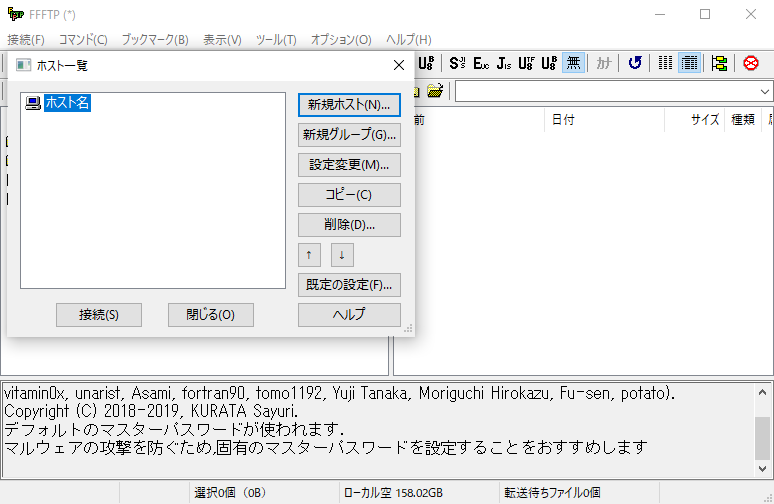The width and height of the screenshot is (774, 504).
Task: Expand the remote path combo box dropdown arrow
Action: coord(765,92)
